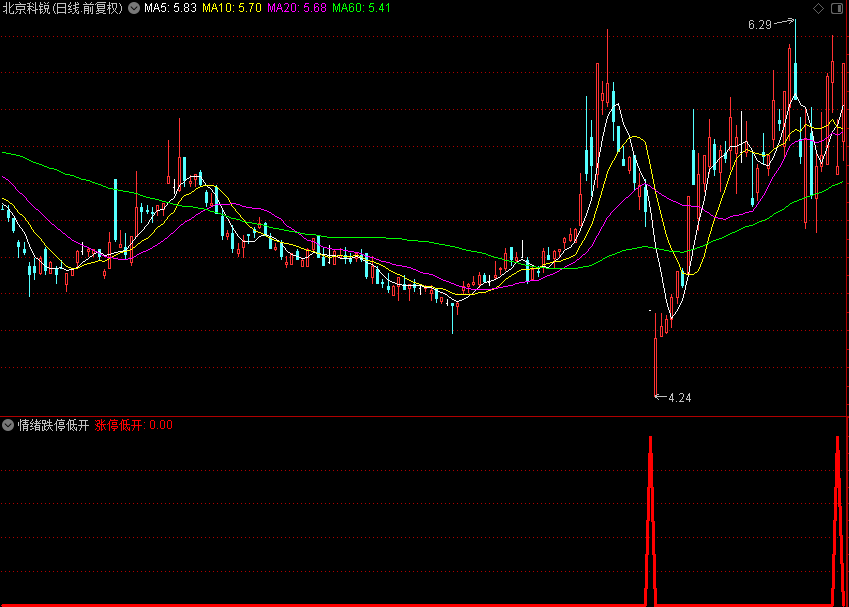Expand dropdown beside 北京科锐 chart title
The image size is (849, 607).
coord(134,8)
